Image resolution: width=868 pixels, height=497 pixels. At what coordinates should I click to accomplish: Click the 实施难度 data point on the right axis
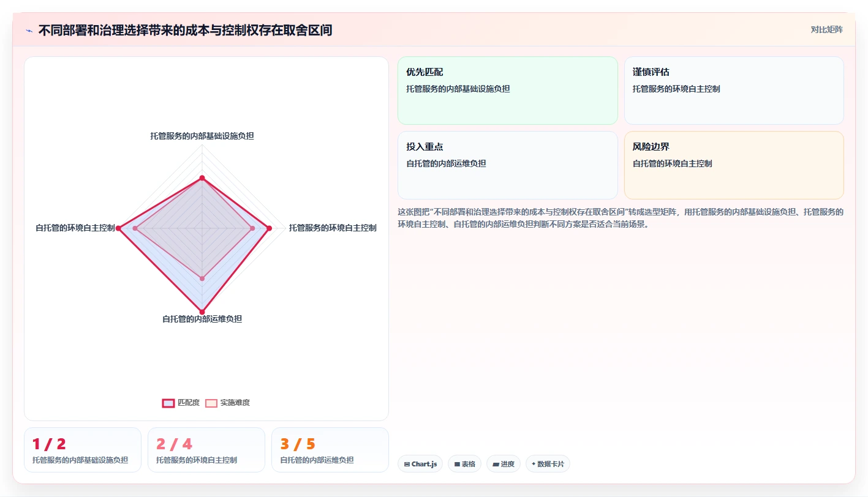click(252, 228)
